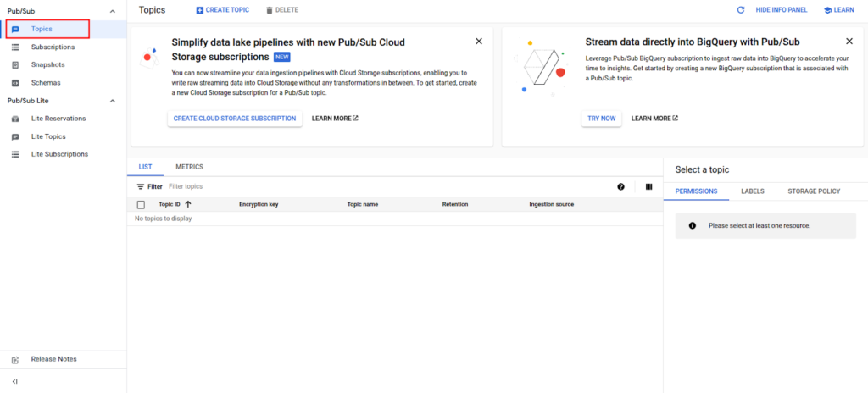Open the LABELS tab
The width and height of the screenshot is (868, 393).
click(753, 191)
